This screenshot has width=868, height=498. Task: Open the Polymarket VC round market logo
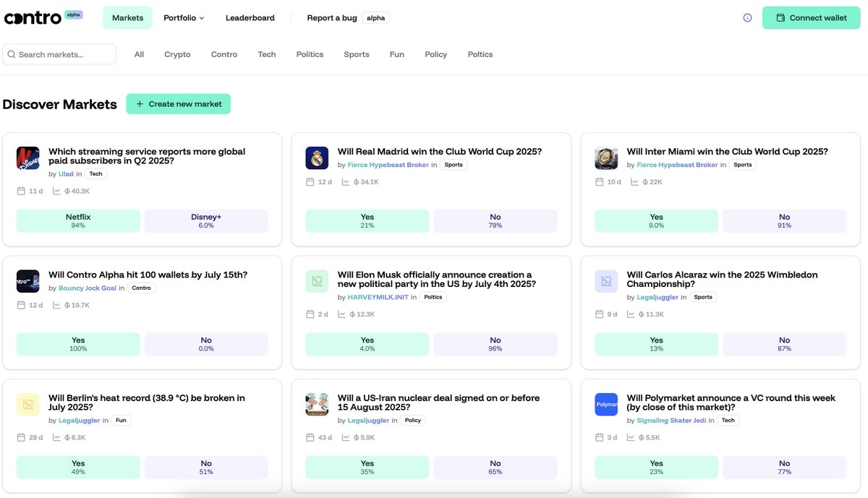point(606,405)
